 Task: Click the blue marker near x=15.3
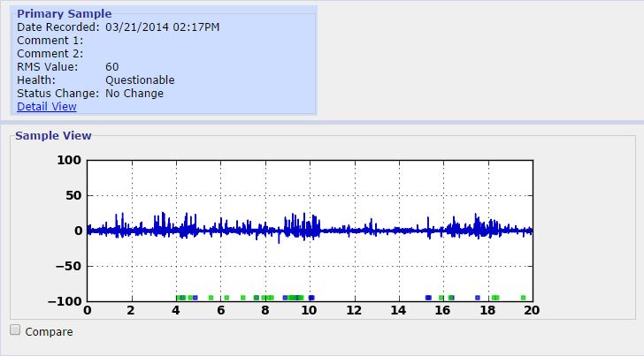(x=428, y=298)
